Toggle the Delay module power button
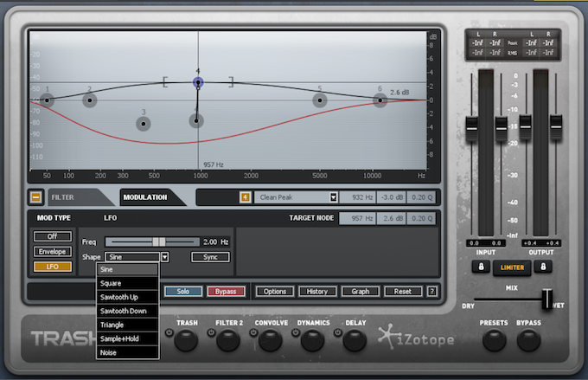588x380 pixels. point(338,332)
